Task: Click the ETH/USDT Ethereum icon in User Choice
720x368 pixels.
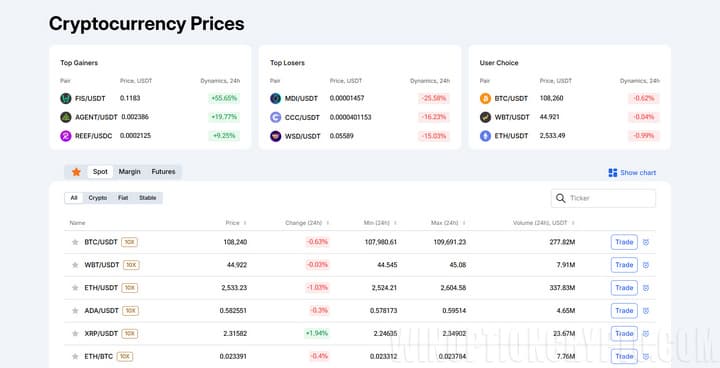Action: (x=485, y=136)
